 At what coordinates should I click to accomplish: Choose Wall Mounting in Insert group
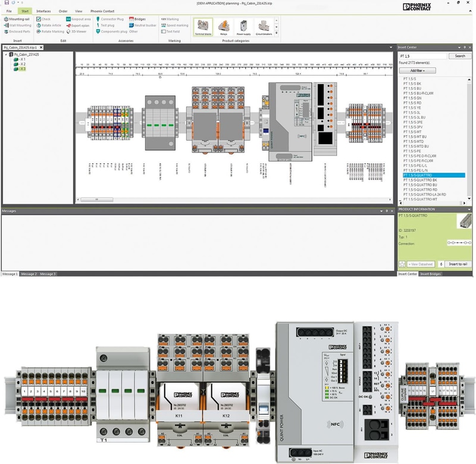coord(17,25)
